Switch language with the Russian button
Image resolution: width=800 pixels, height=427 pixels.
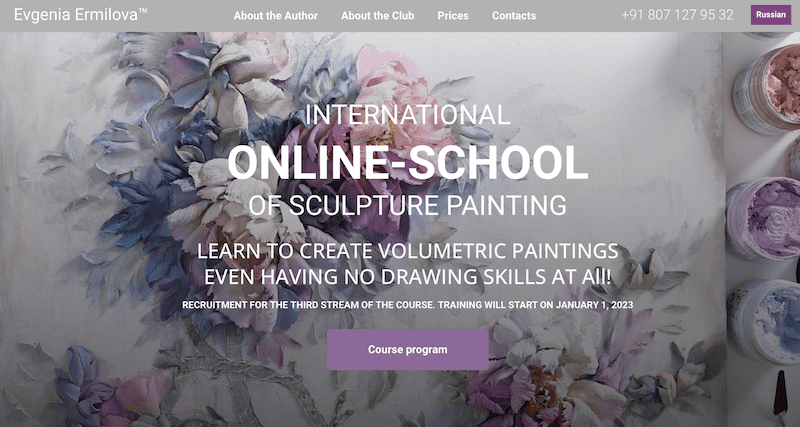tap(770, 15)
